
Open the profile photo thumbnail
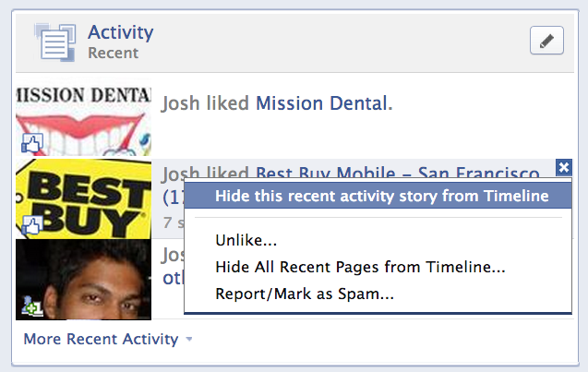[83, 279]
